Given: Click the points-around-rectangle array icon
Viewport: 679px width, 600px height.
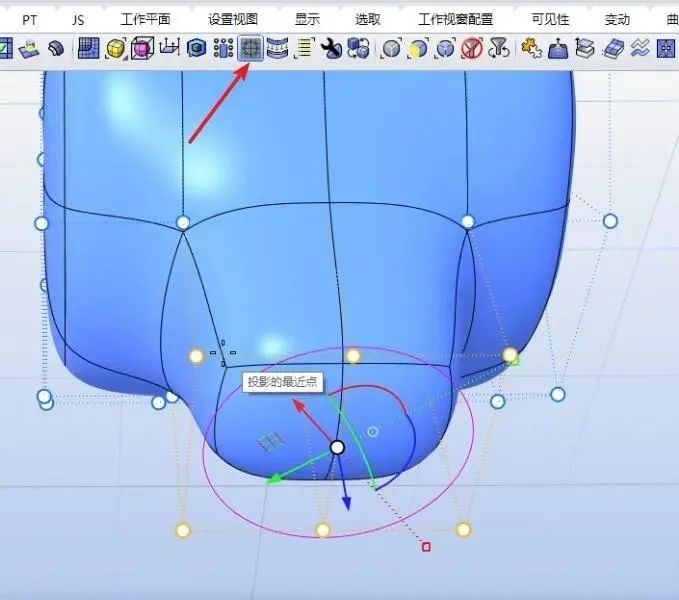Looking at the screenshot, I should click(223, 48).
